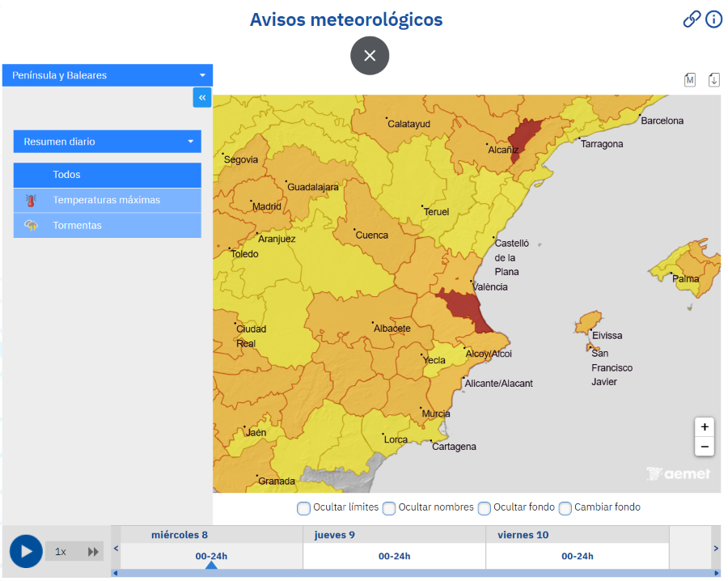Download the map with the arrow file icon
The width and height of the screenshot is (728, 581).
pos(714,80)
